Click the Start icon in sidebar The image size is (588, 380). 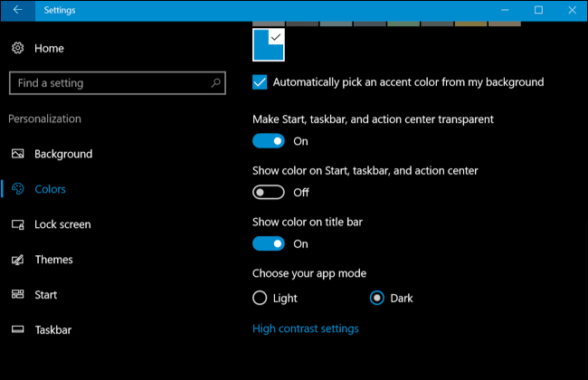tap(18, 295)
